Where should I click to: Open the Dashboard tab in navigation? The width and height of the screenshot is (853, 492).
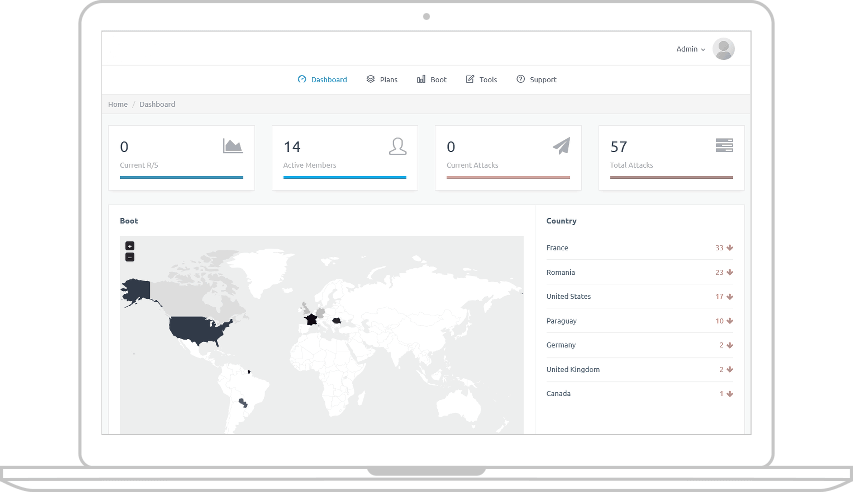tap(323, 79)
